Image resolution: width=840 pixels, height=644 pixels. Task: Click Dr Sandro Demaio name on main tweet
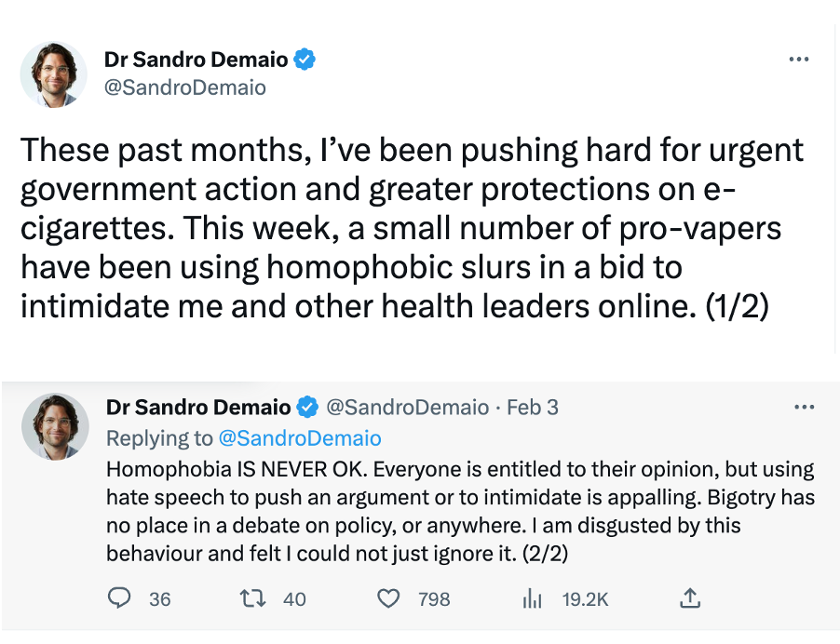(x=196, y=60)
